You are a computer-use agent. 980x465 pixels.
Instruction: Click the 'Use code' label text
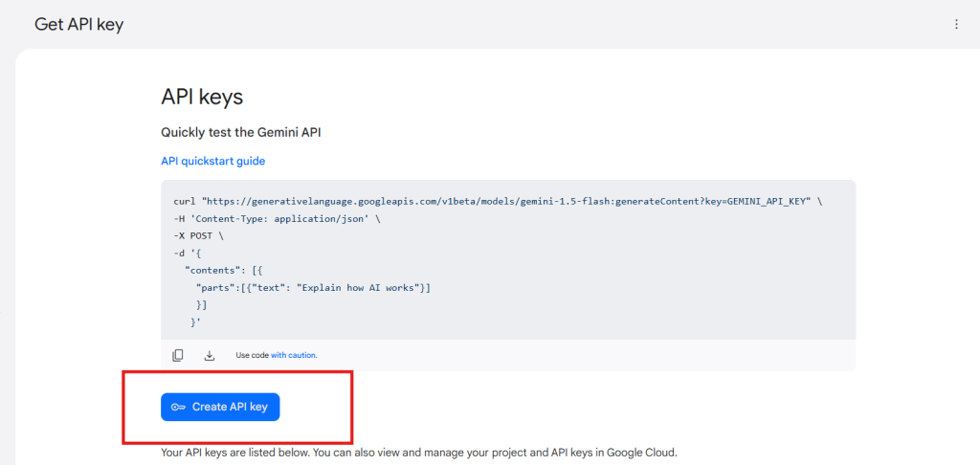[252, 355]
